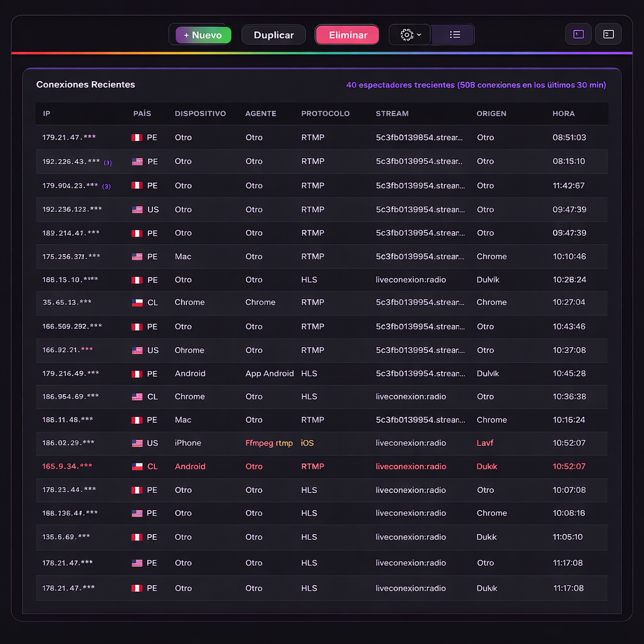Image resolution: width=644 pixels, height=644 pixels.
Task: Select the App Android agent cell
Action: (x=269, y=374)
